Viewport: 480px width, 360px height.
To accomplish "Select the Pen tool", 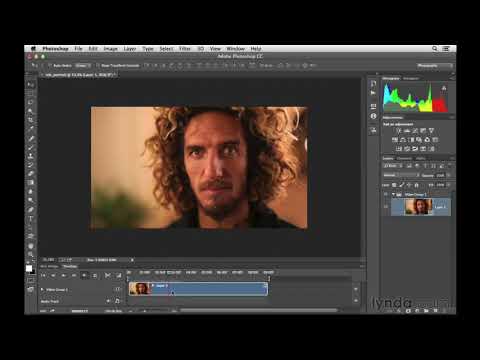I will click(x=31, y=210).
